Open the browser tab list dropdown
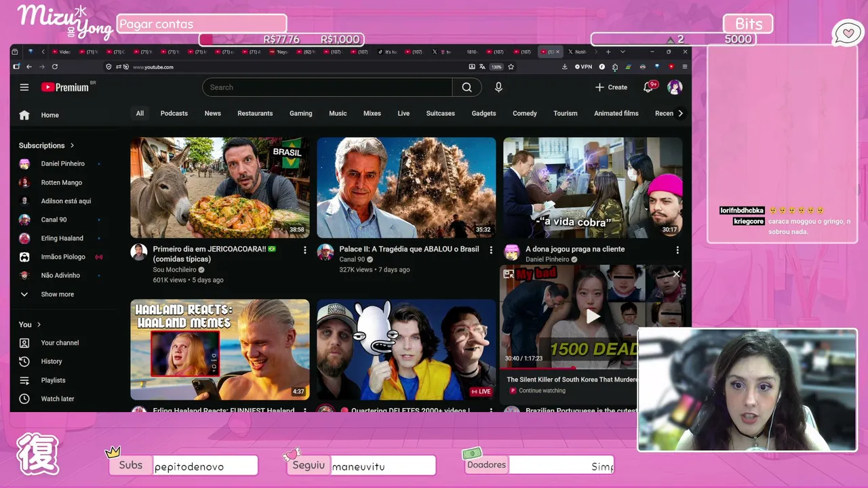This screenshot has height=488, width=868. coord(623,52)
